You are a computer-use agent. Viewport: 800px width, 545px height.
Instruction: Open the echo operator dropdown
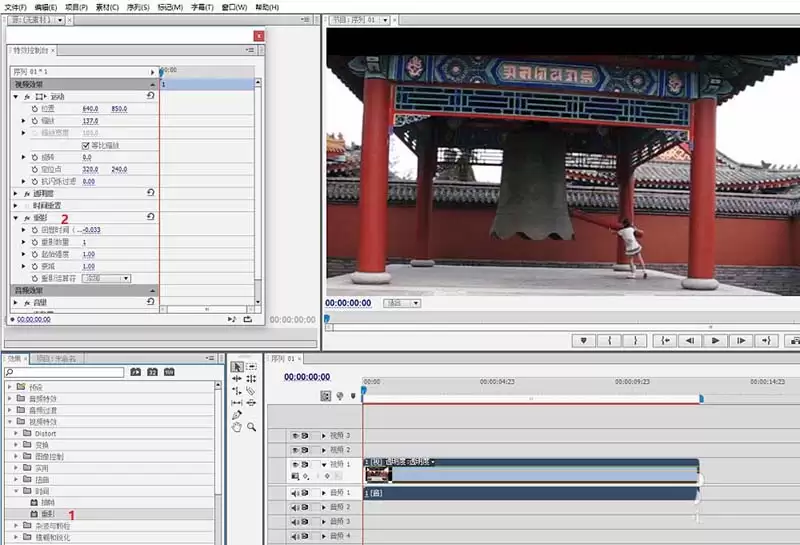pyautogui.click(x=106, y=279)
